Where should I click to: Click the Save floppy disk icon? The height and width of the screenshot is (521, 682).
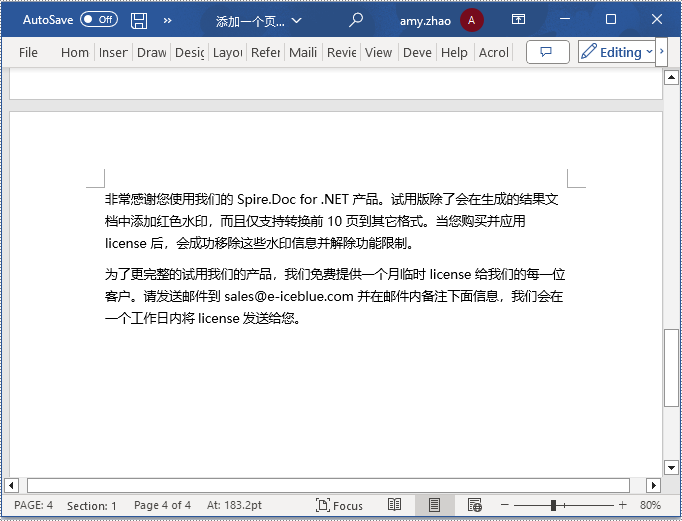click(139, 20)
